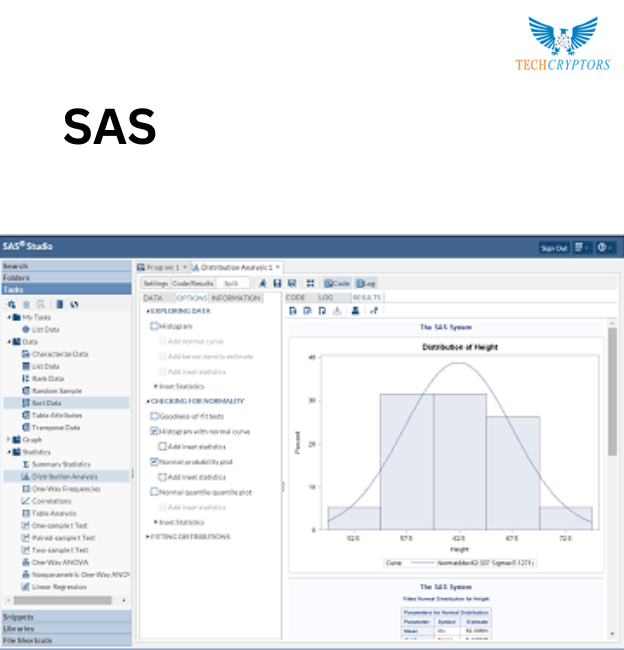Click the Settings view button
Screen dimensions: 624x650
point(156,283)
